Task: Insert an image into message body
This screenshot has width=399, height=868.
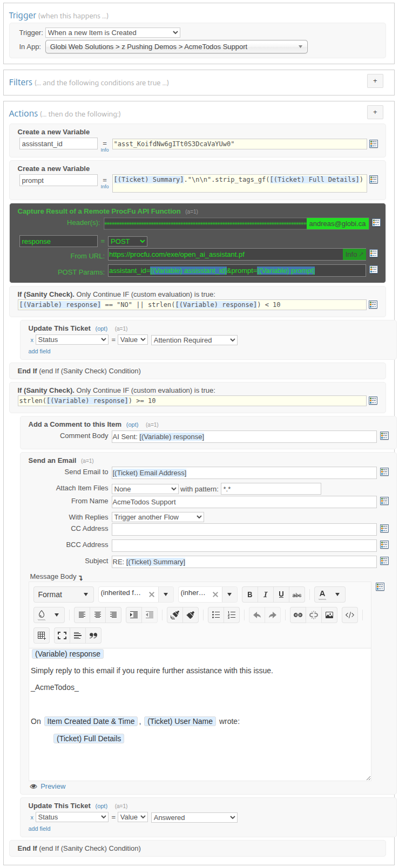Action: [329, 615]
